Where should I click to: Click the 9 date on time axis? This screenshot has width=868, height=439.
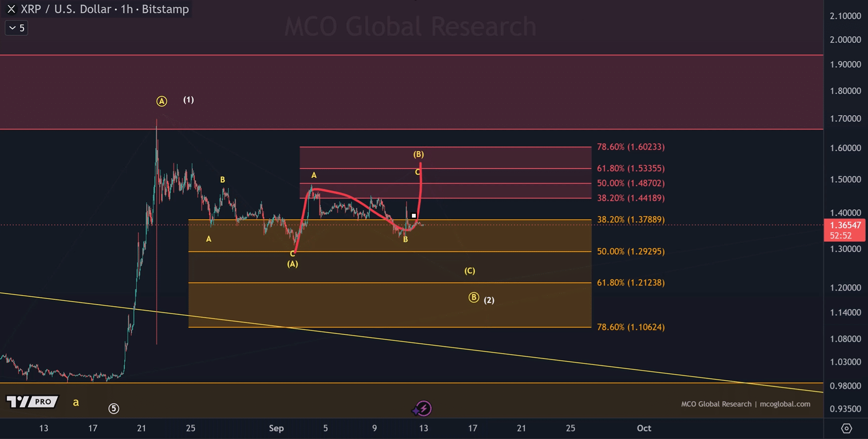pyautogui.click(x=375, y=428)
